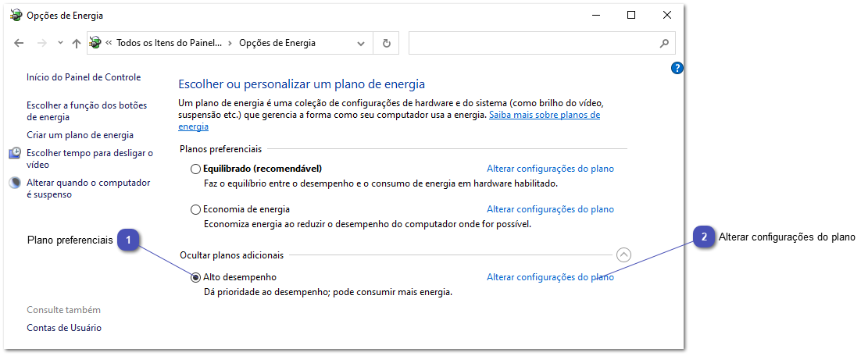Click the Ocultar planos adicionais label
868x356 pixels.
click(232, 255)
